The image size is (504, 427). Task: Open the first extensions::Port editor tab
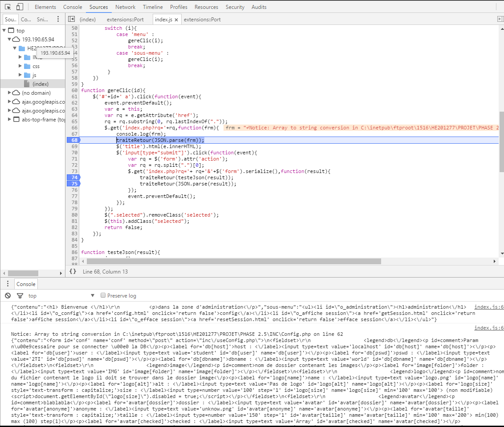pos(126,19)
